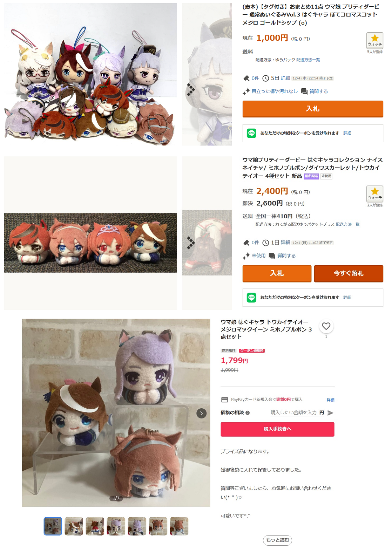Image resolution: width=392 pixels, height=552 pixels.
Task: Expand description with もっと読む
Action: [277, 540]
